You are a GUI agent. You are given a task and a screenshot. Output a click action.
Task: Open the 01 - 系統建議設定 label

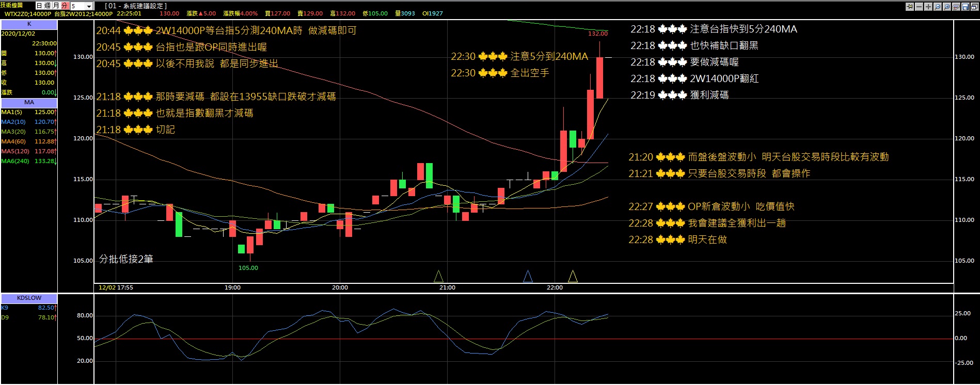(x=136, y=6)
